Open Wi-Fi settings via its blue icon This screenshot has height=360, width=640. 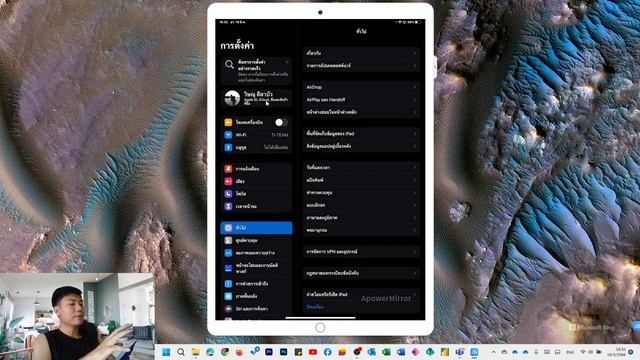coord(228,135)
